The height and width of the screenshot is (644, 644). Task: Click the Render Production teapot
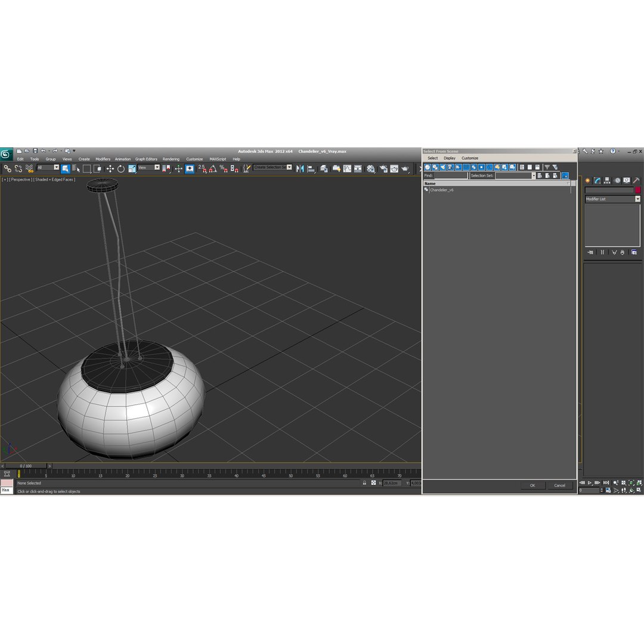click(405, 168)
